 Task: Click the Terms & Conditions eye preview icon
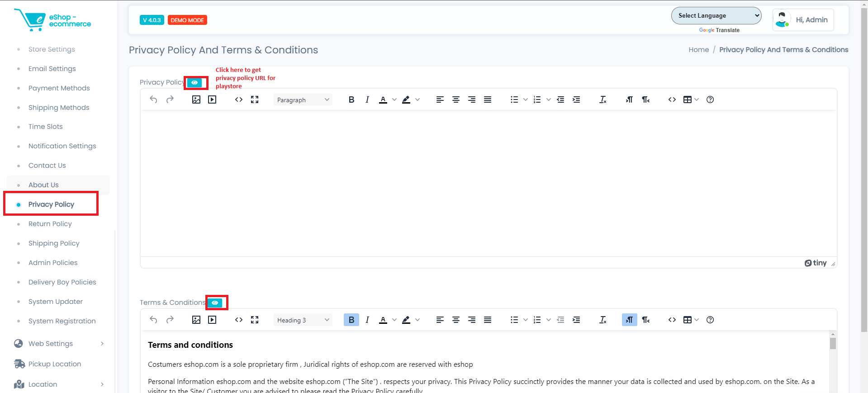215,303
